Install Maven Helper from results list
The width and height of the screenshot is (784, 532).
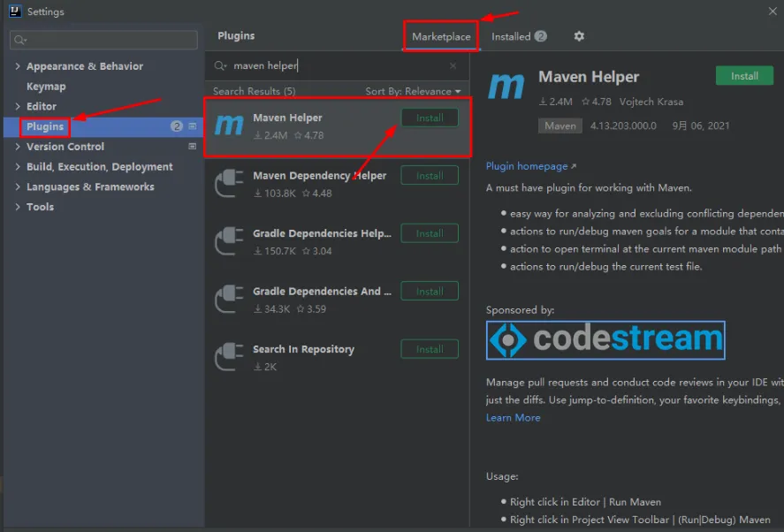430,118
